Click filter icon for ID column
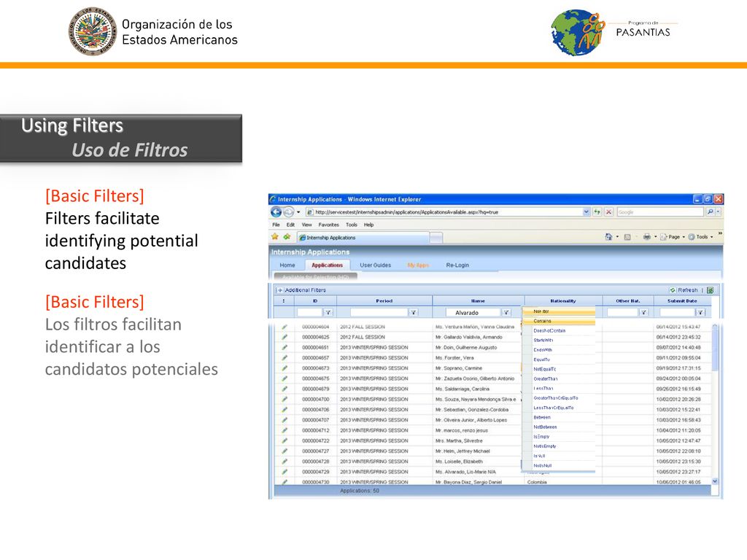 (x=328, y=312)
